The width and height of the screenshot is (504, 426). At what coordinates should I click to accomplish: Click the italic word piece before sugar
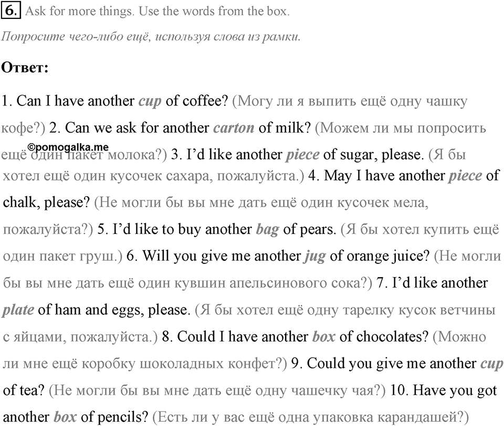click(x=302, y=155)
